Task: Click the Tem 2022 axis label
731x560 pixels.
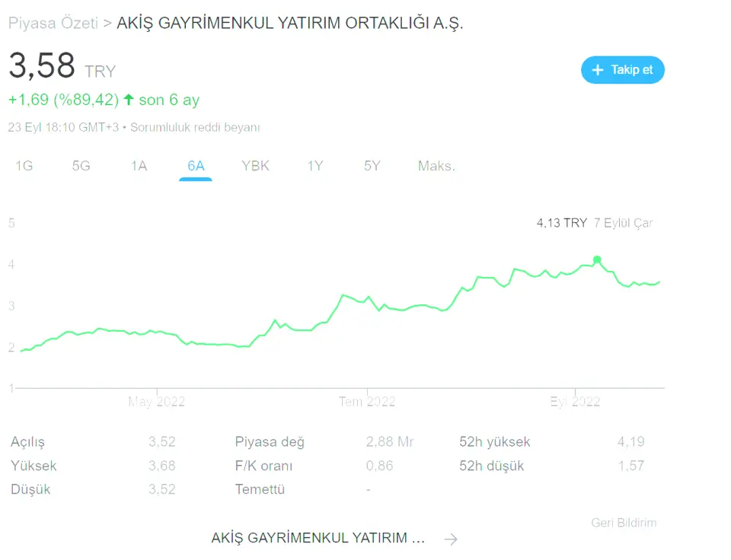Action: [x=367, y=402]
